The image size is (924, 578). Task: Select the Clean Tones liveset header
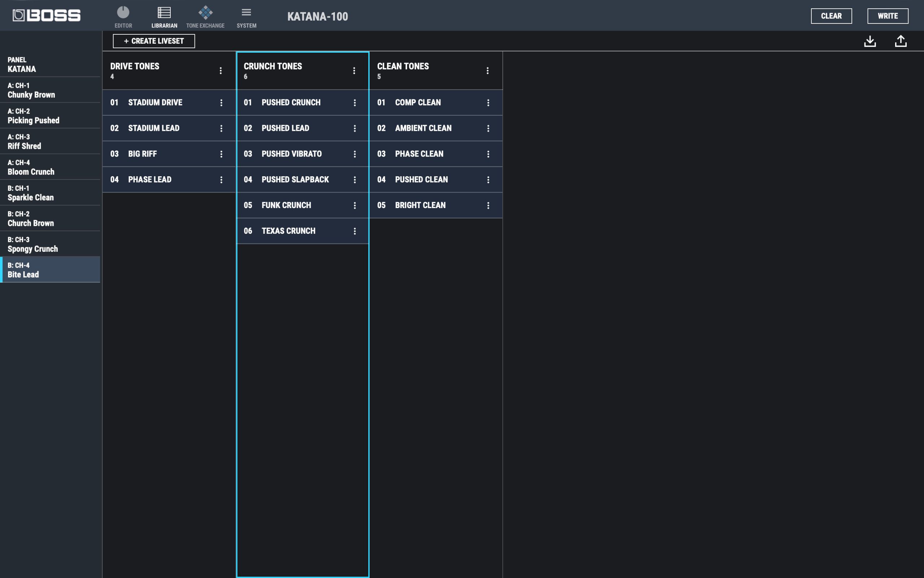coord(436,71)
